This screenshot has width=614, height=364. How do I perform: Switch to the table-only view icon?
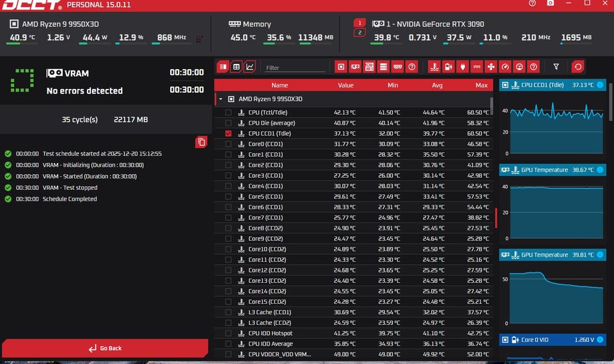[x=236, y=67]
